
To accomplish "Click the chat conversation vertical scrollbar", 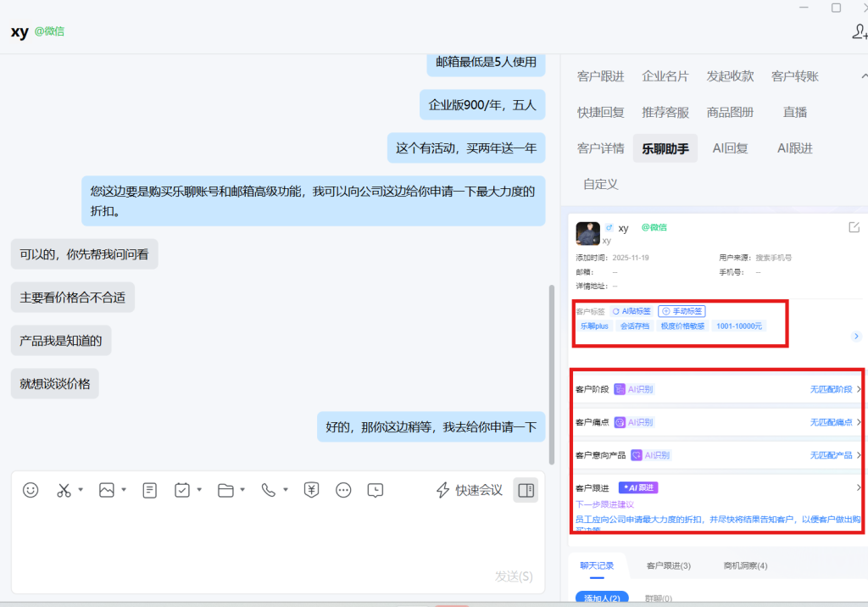I will point(553,373).
